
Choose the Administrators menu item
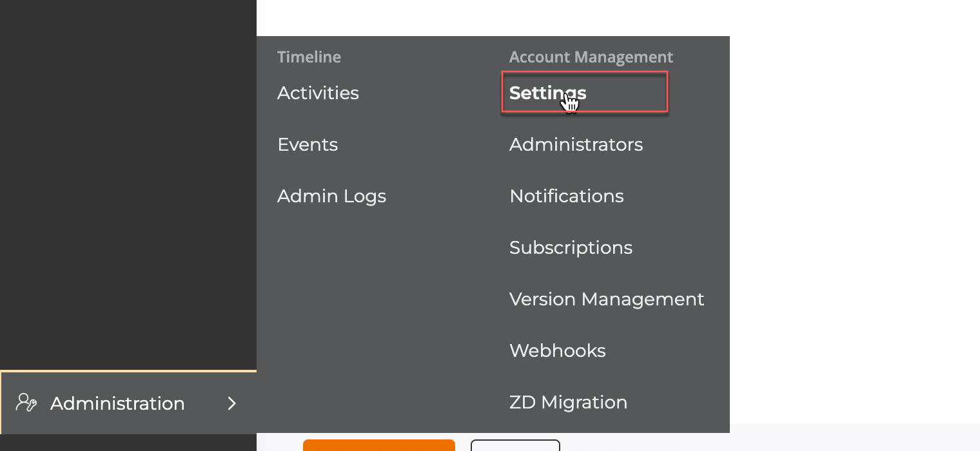576,144
